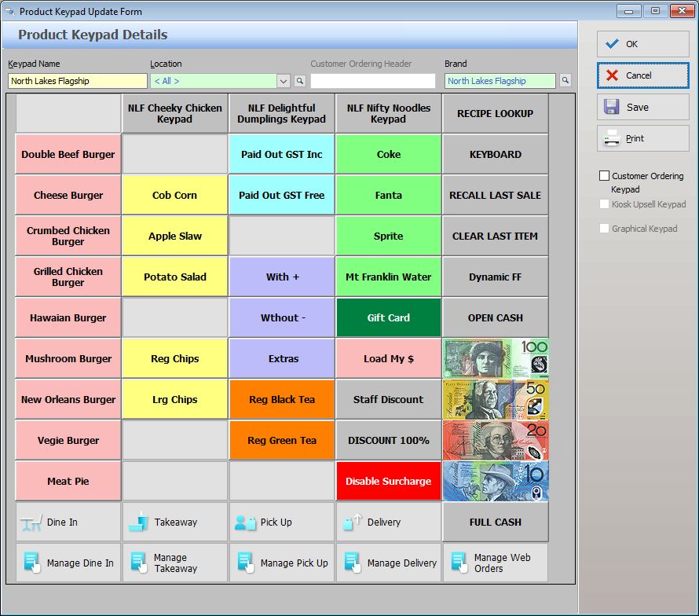Toggle the Kiosk Upsell Keypad checkbox
Screen dimensions: 699x616
point(604,204)
